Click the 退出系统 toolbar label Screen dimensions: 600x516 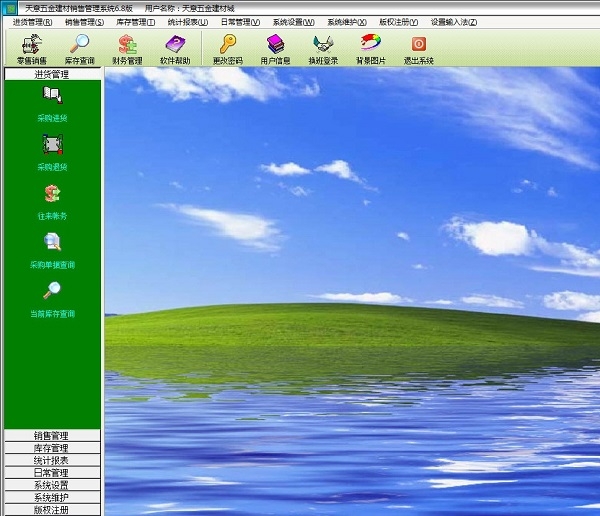[x=419, y=60]
